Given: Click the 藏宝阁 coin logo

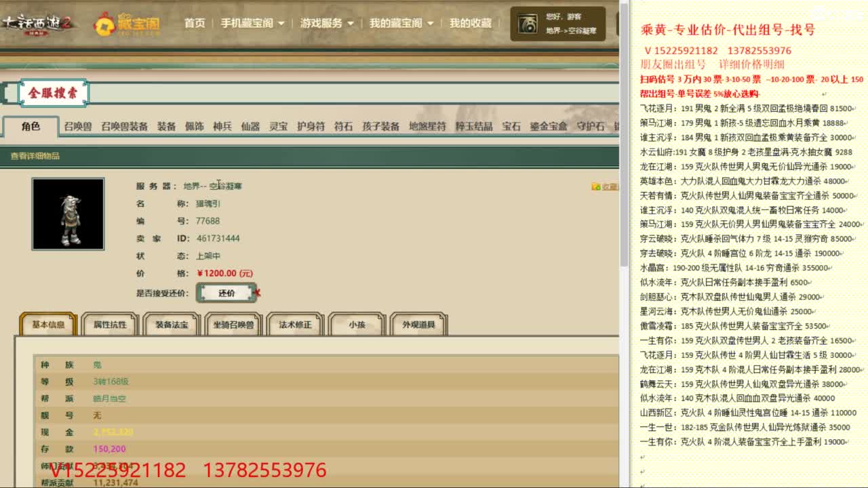Looking at the screenshot, I should [x=127, y=24].
